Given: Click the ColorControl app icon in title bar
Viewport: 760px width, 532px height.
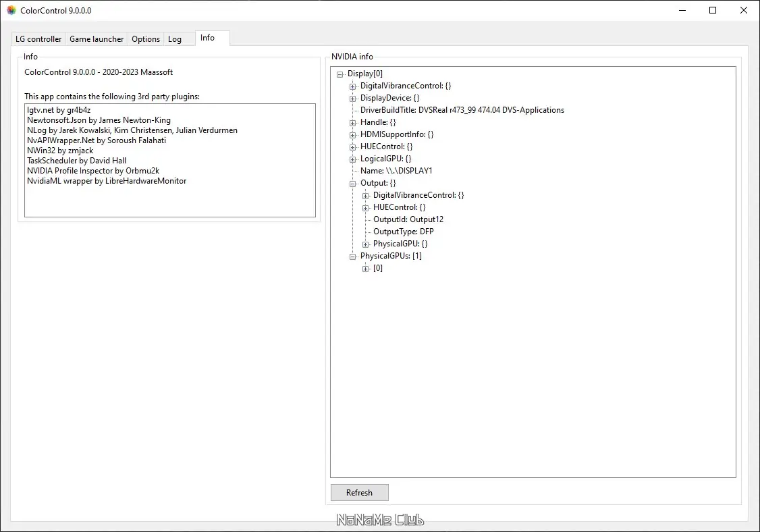Looking at the screenshot, I should pyautogui.click(x=11, y=10).
